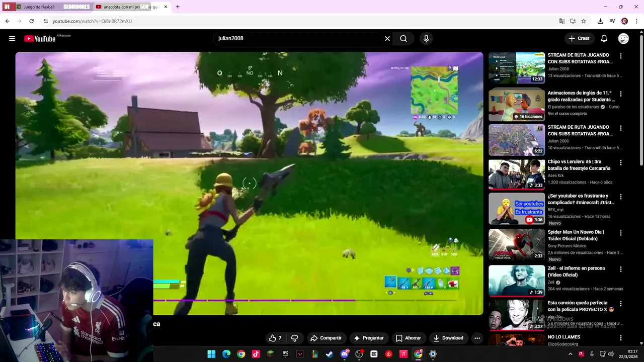Open Chrome three-dot menu
This screenshot has height=362, width=644.
coord(637,21)
